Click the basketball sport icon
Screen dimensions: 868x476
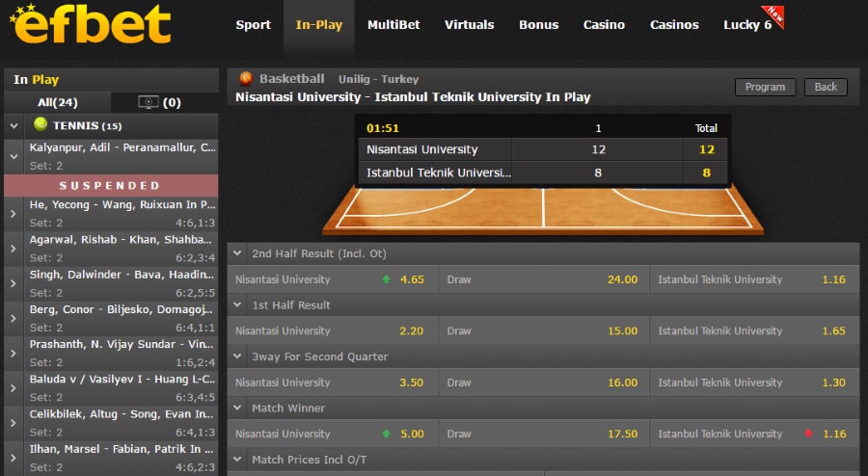point(246,79)
